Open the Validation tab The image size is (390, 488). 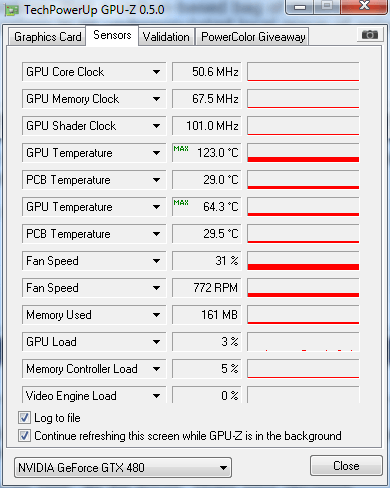pos(166,37)
